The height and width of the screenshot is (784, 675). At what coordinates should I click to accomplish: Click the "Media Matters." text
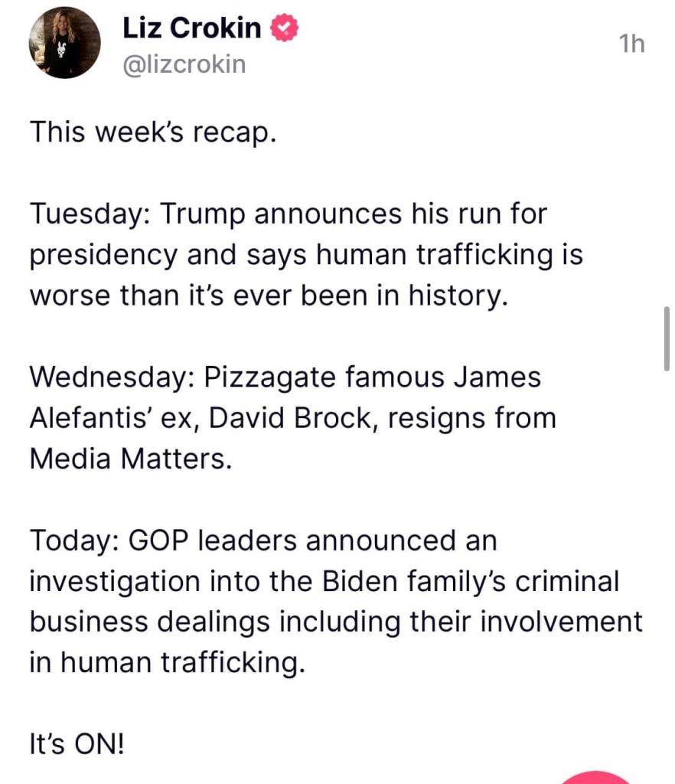click(x=130, y=459)
